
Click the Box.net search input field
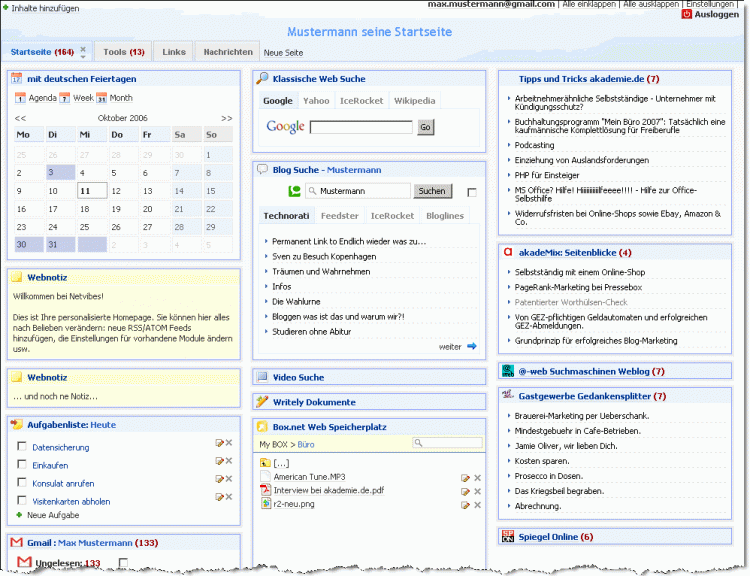pyautogui.click(x=450, y=443)
